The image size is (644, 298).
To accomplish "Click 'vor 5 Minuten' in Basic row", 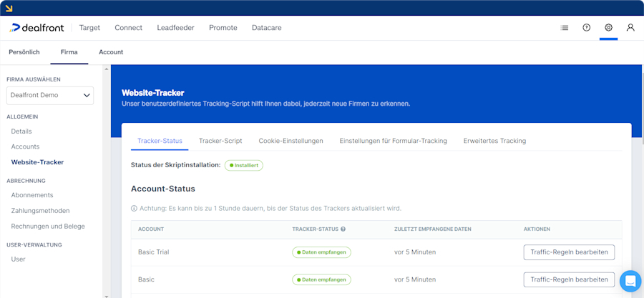I will [415, 279].
